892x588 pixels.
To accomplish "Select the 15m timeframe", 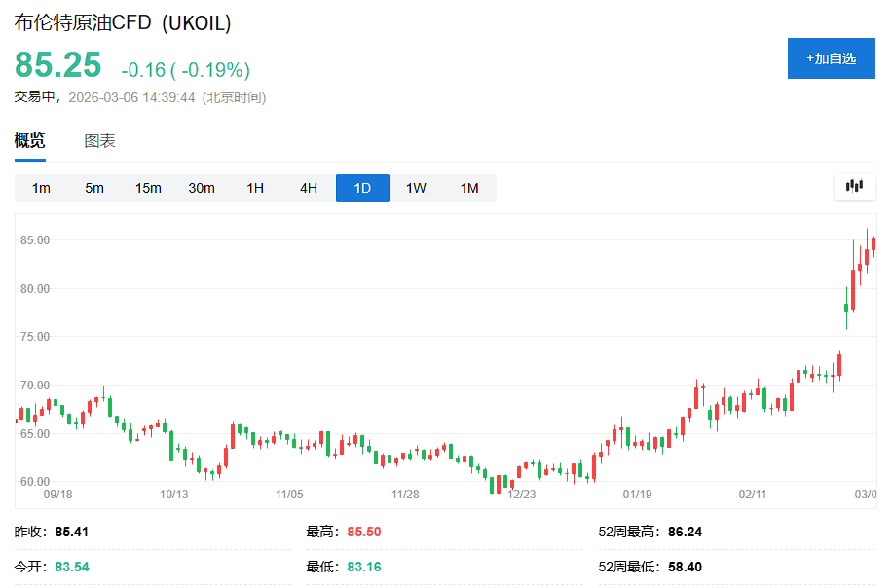I will 148,189.
